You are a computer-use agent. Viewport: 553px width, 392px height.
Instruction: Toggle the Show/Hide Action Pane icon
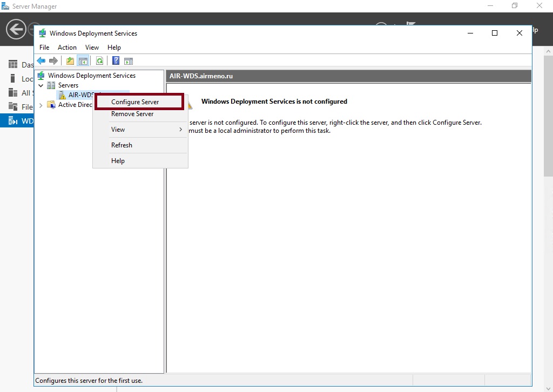(129, 60)
